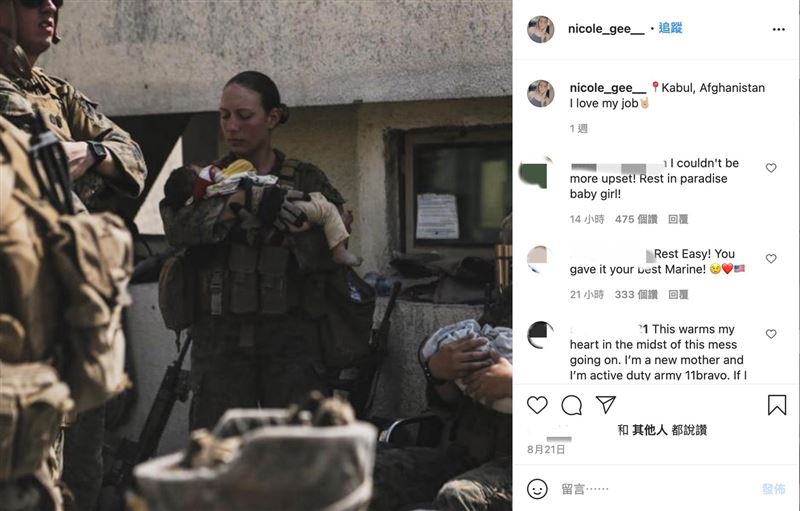Viewport: 800px width, 511px height.
Task: Open nicole_gee__ profile from header username
Action: [x=606, y=29]
